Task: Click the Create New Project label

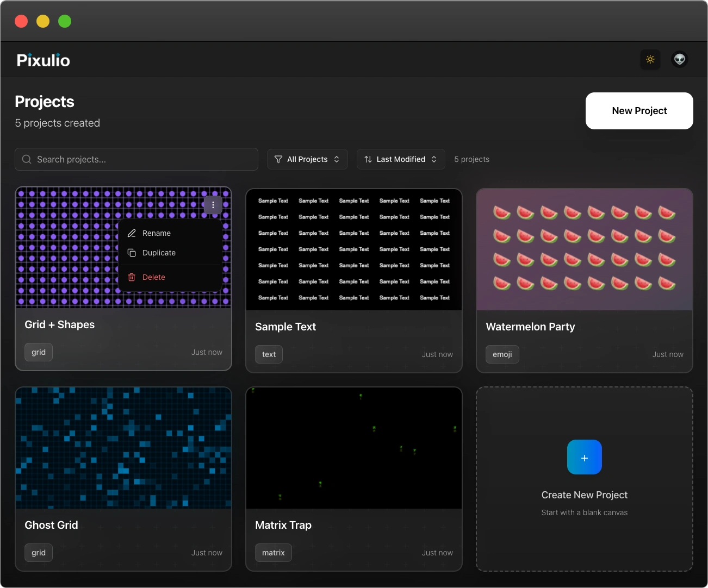Action: (x=584, y=495)
